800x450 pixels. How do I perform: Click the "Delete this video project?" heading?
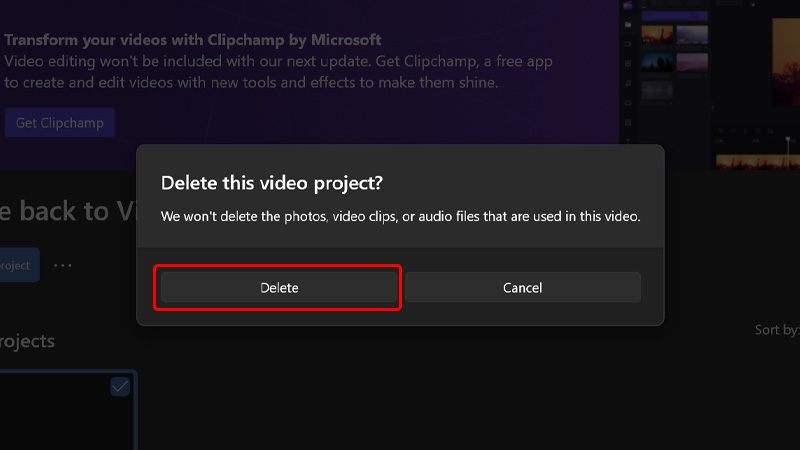(x=271, y=183)
